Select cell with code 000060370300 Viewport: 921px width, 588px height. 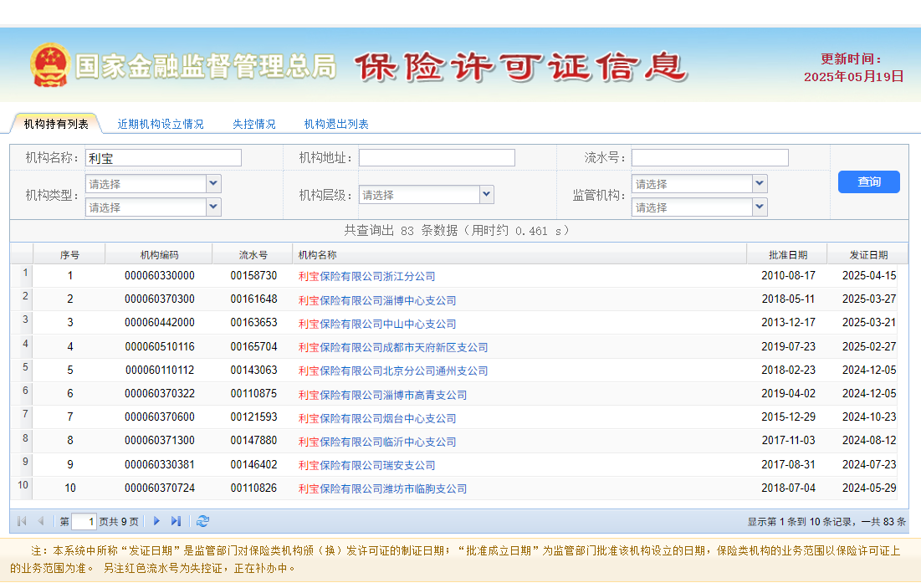point(159,299)
